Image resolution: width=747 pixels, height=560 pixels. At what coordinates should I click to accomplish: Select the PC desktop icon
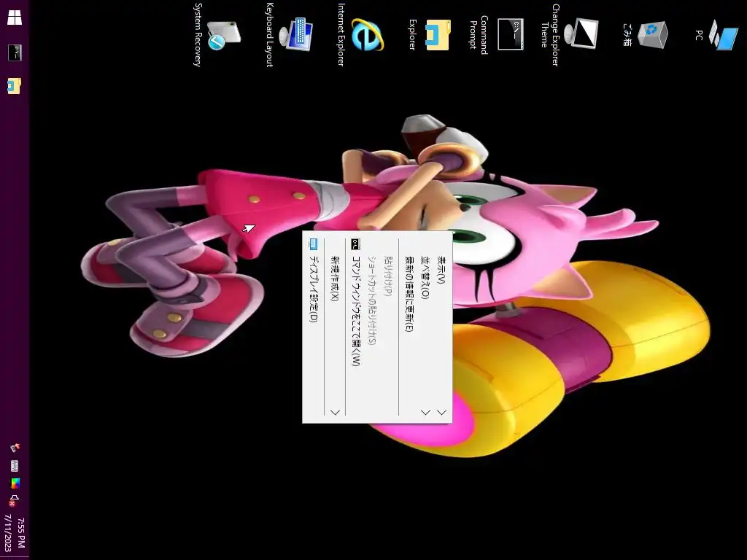pyautogui.click(x=716, y=34)
